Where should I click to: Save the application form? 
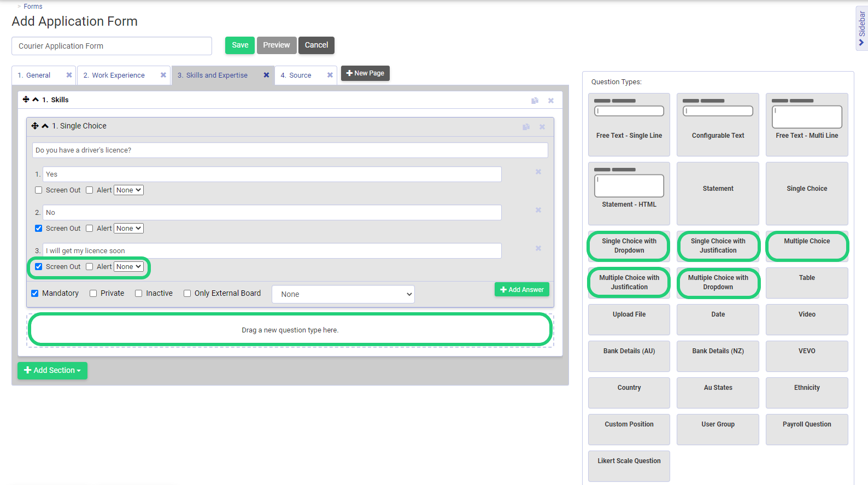click(x=240, y=45)
